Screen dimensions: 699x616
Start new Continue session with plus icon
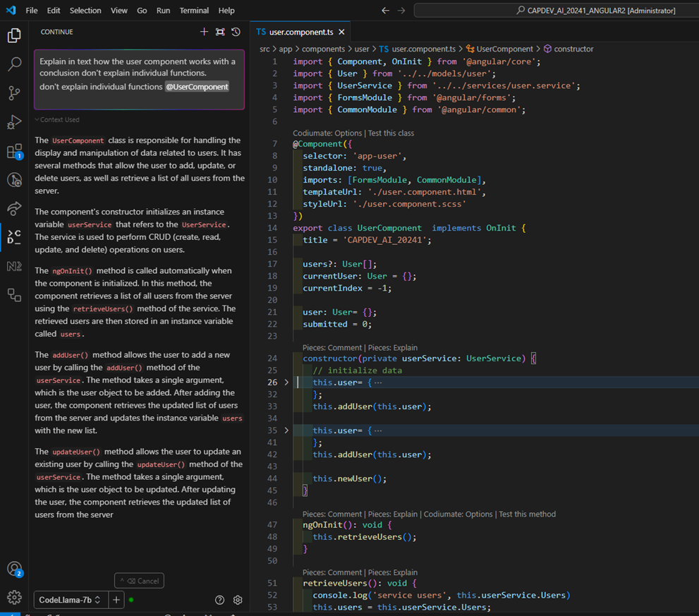(204, 32)
